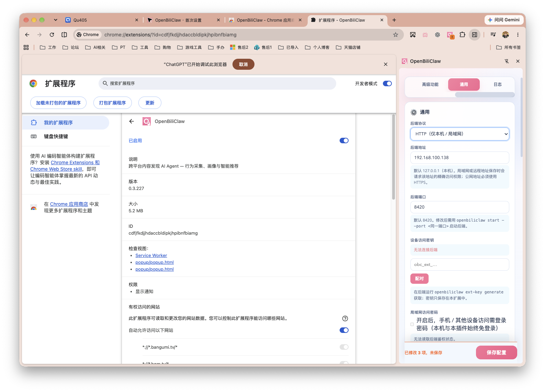Expand the tab search chevron
This screenshot has width=545, height=392.
56,20
